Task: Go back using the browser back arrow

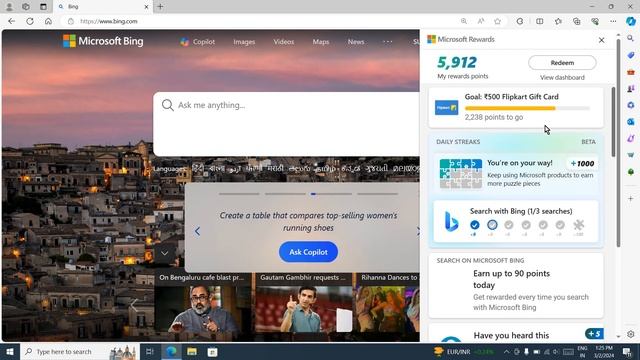Action: pyautogui.click(x=11, y=21)
